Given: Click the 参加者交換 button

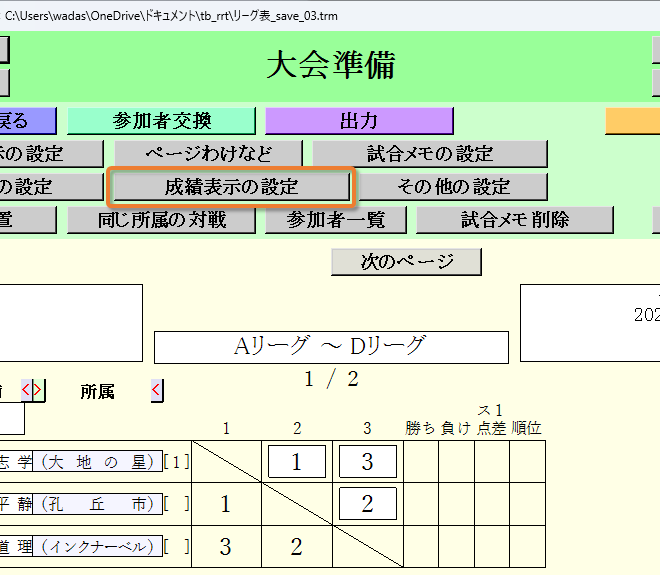Looking at the screenshot, I should pyautogui.click(x=161, y=121).
